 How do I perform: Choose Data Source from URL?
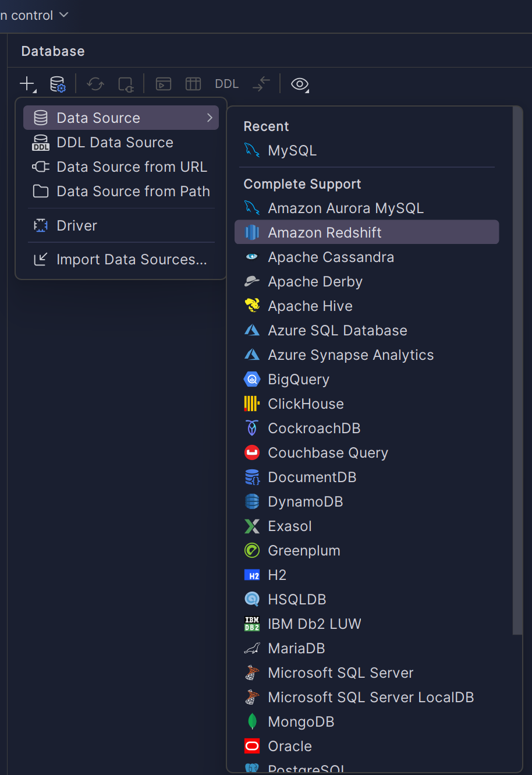pos(121,167)
